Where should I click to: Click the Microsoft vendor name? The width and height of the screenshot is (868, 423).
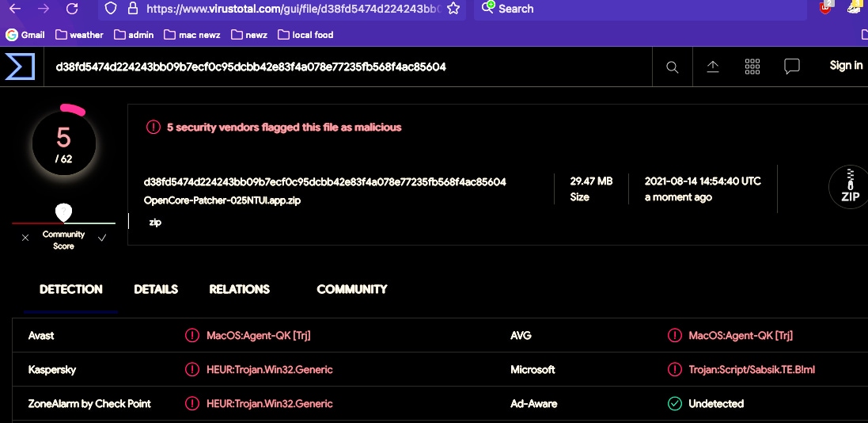pyautogui.click(x=533, y=370)
